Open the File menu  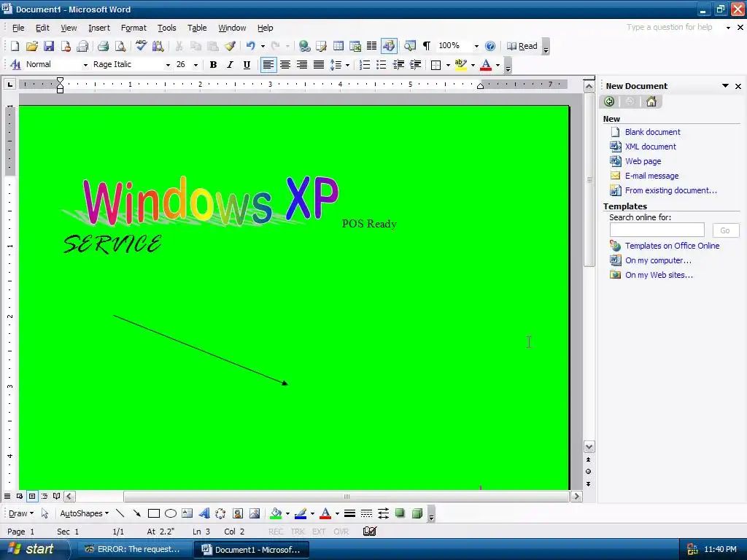tap(18, 28)
